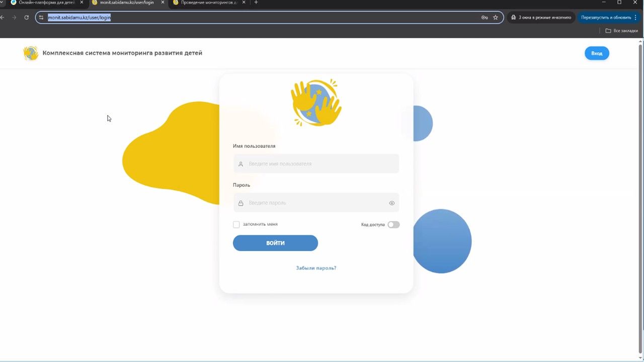Open the Все закладки bookmarks folder
The height and width of the screenshot is (362, 644).
tap(622, 31)
